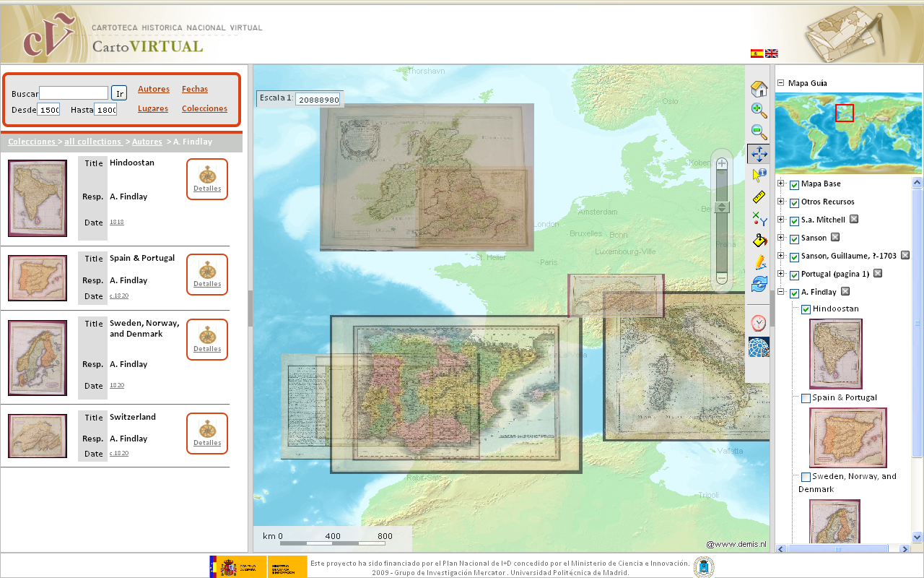
Task: Click the Autores breadcrumb link
Action: [147, 142]
